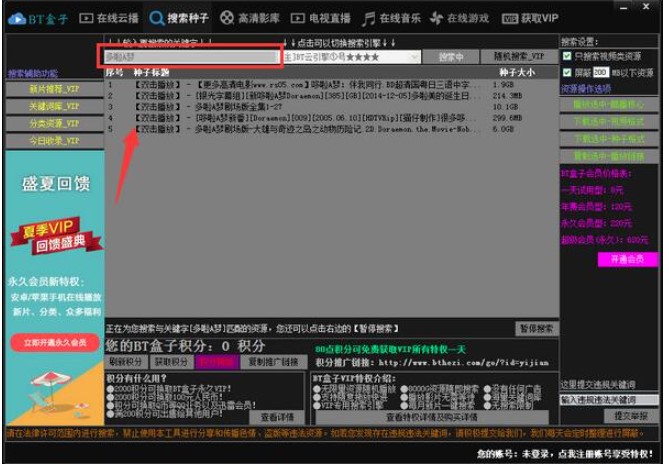Open 分类资源_VIP in left sidebar

tap(54, 123)
